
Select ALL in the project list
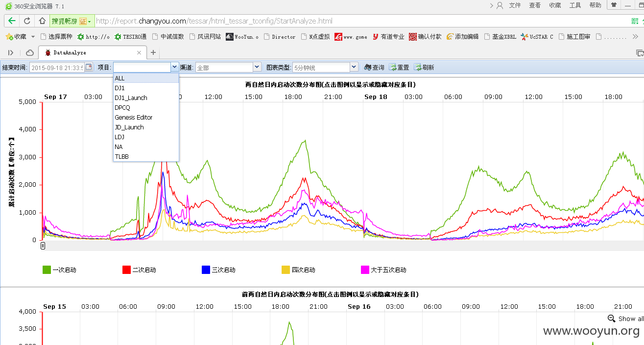pos(146,78)
